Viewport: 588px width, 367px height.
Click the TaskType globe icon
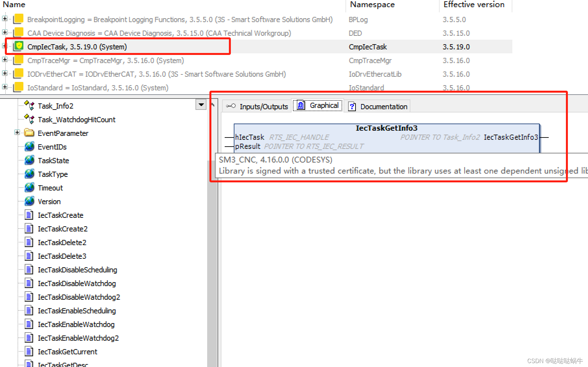click(29, 174)
